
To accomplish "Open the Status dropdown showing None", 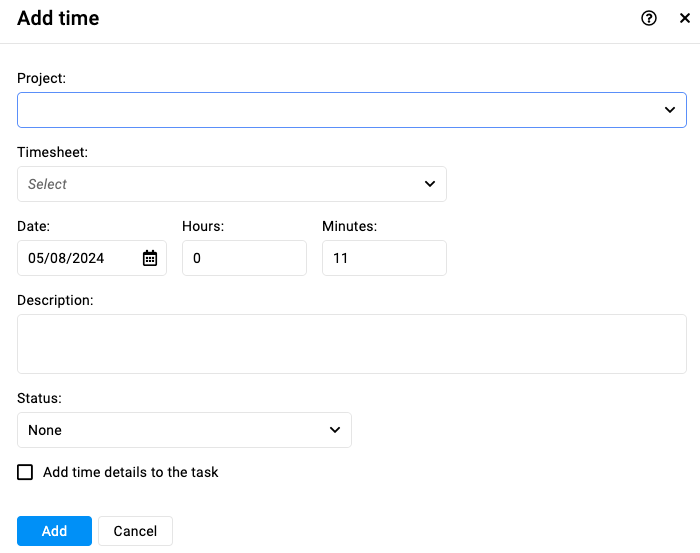I will 184,430.
